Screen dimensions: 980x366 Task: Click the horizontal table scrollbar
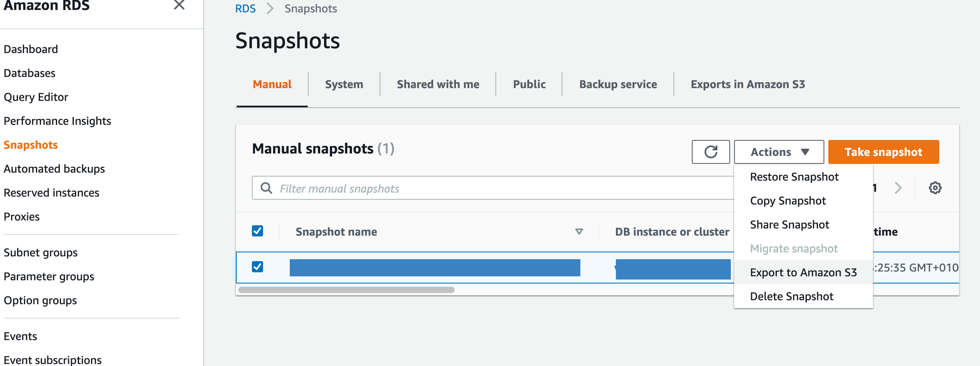(346, 290)
